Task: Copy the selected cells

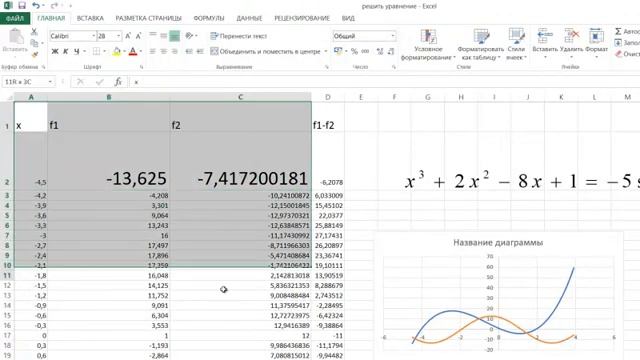Action: 34,43
